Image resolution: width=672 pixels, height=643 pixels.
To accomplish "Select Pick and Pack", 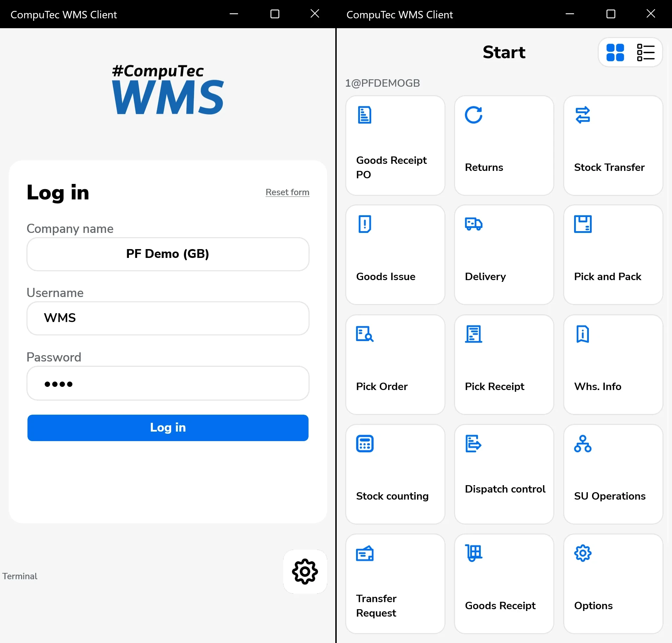I will point(613,255).
